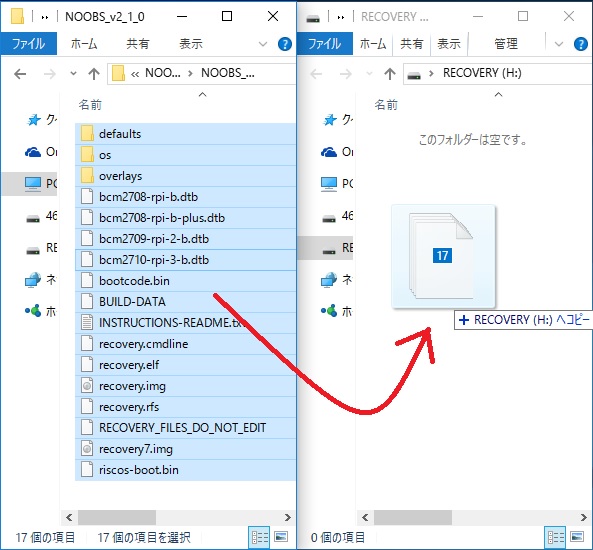Click right scroll arrow in NOOBS window
Viewport: 593px width, 550px height.
click(x=288, y=517)
